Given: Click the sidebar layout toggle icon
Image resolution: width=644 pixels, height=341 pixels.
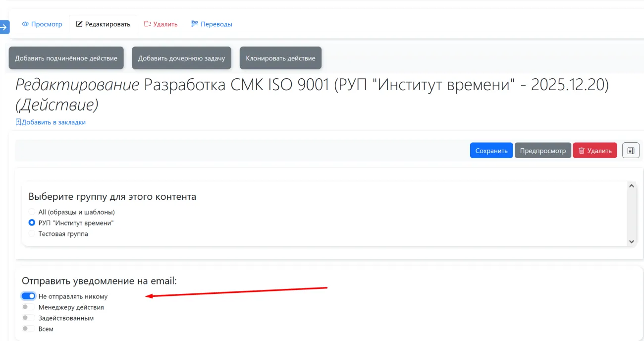Looking at the screenshot, I should point(631,151).
